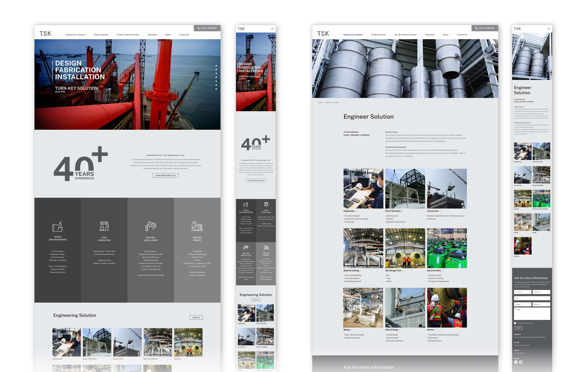Click the Turn-Key Project icon on desktop
The width and height of the screenshot is (588, 372).
click(x=197, y=226)
